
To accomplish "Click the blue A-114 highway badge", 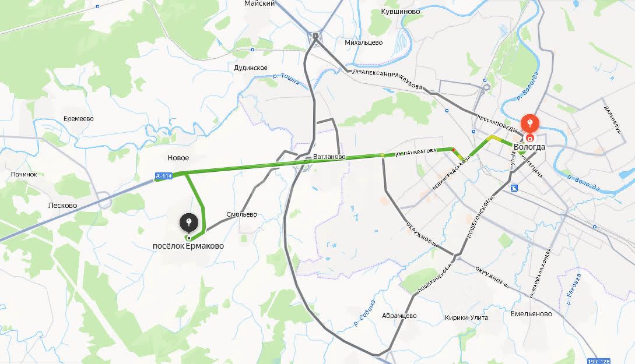I will point(164,176).
